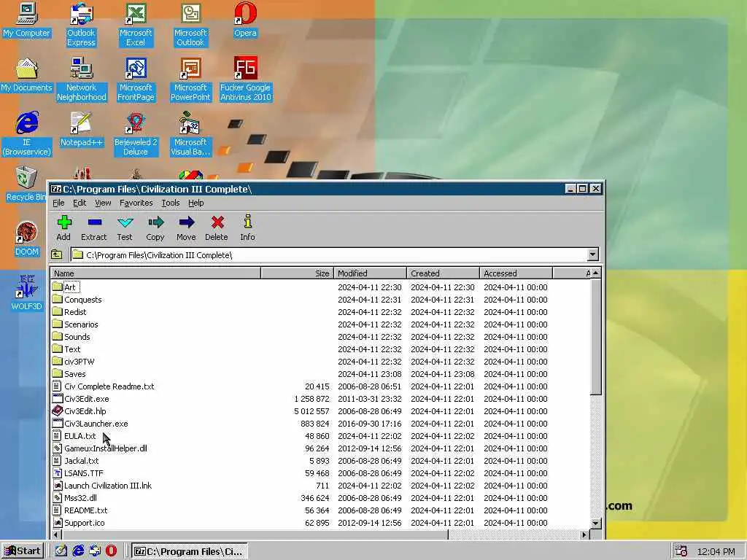Click the Extract toolbar icon
Viewport: 747px width, 560px height.
[x=94, y=227]
